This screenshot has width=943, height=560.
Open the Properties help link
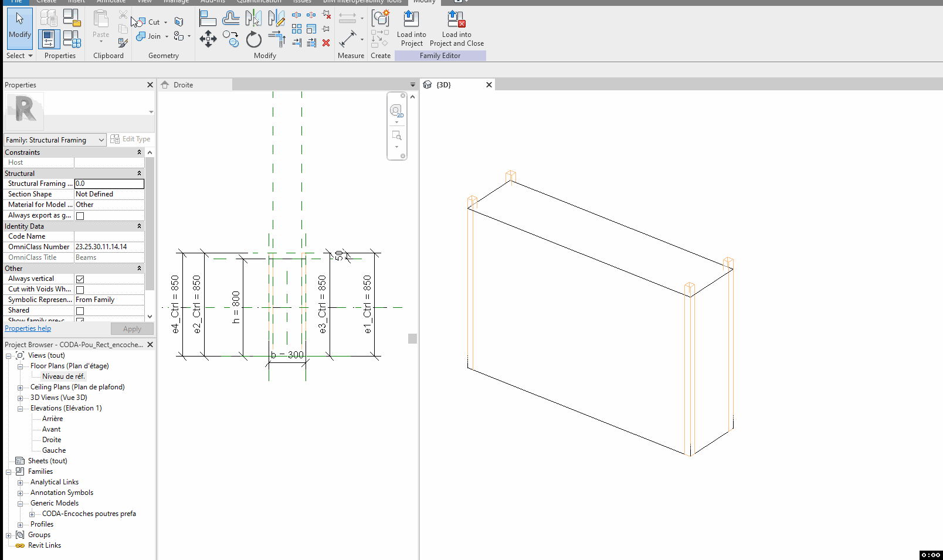tap(27, 328)
